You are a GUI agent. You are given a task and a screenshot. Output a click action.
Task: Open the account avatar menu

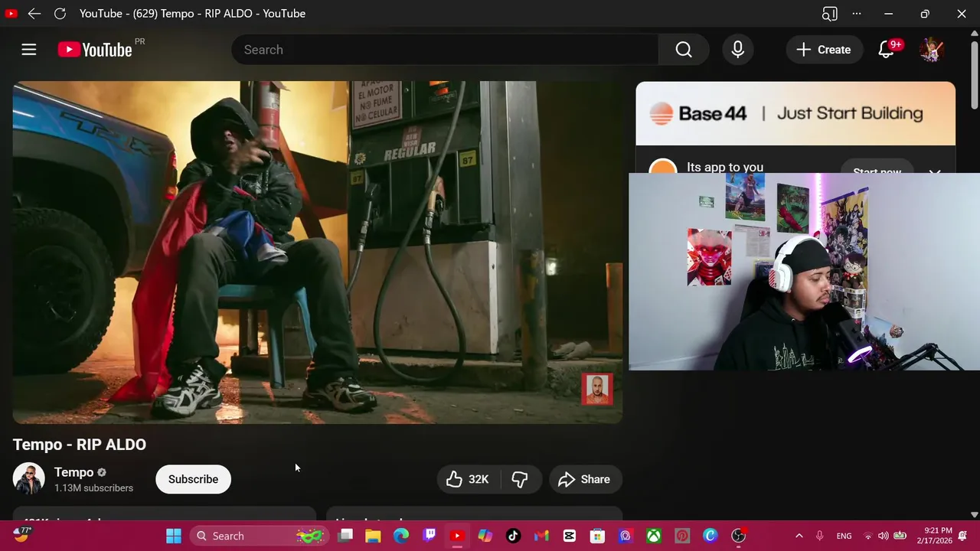pyautogui.click(x=932, y=50)
